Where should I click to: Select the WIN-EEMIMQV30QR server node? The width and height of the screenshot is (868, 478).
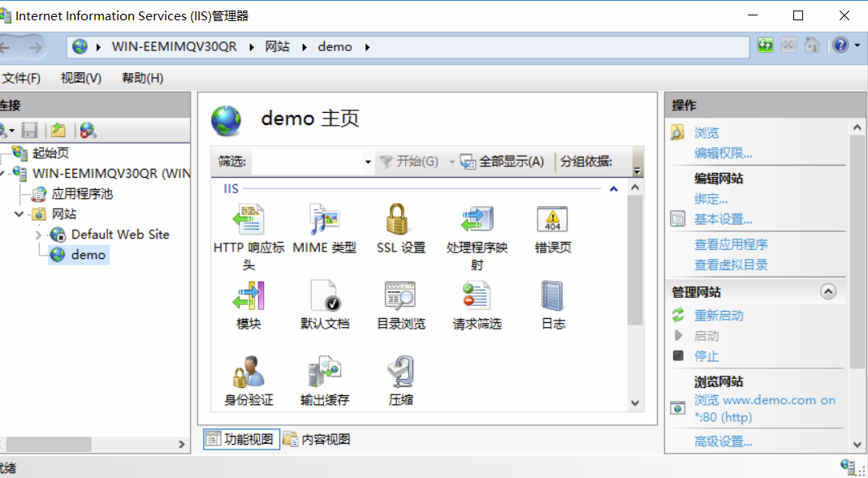click(x=111, y=173)
